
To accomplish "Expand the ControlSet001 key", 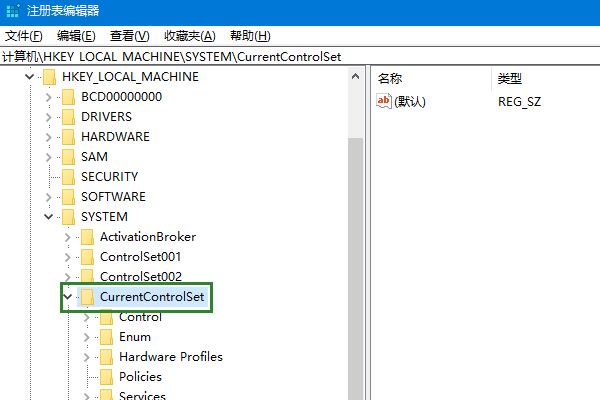I will tap(68, 257).
